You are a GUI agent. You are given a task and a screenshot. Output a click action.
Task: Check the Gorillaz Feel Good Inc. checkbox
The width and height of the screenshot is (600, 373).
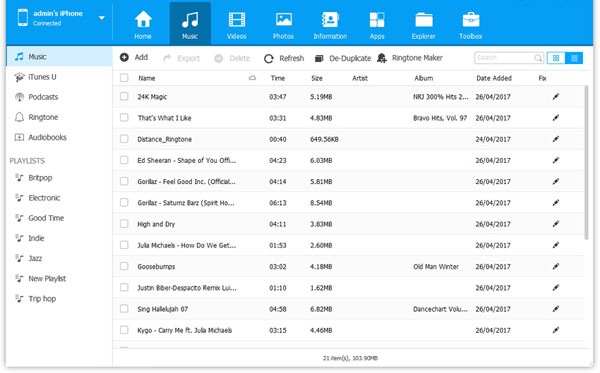[x=124, y=181]
